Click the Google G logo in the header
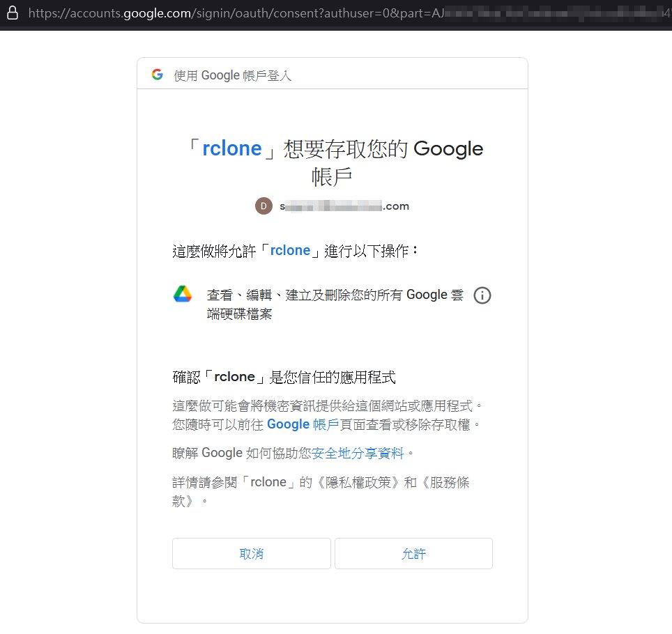 158,75
